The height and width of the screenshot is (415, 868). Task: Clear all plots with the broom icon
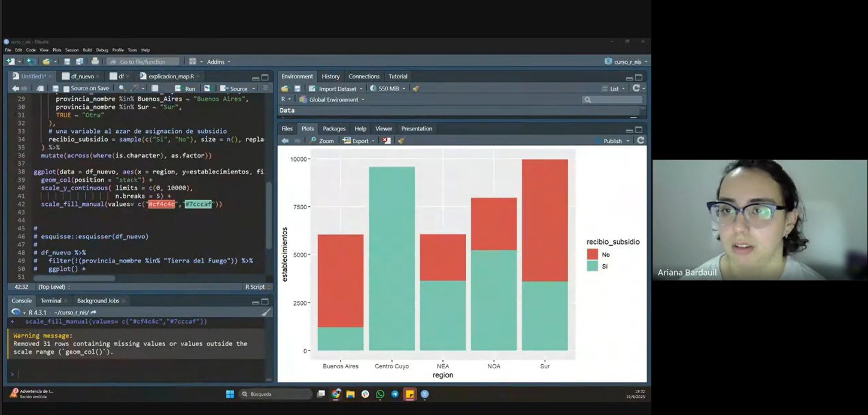[401, 141]
